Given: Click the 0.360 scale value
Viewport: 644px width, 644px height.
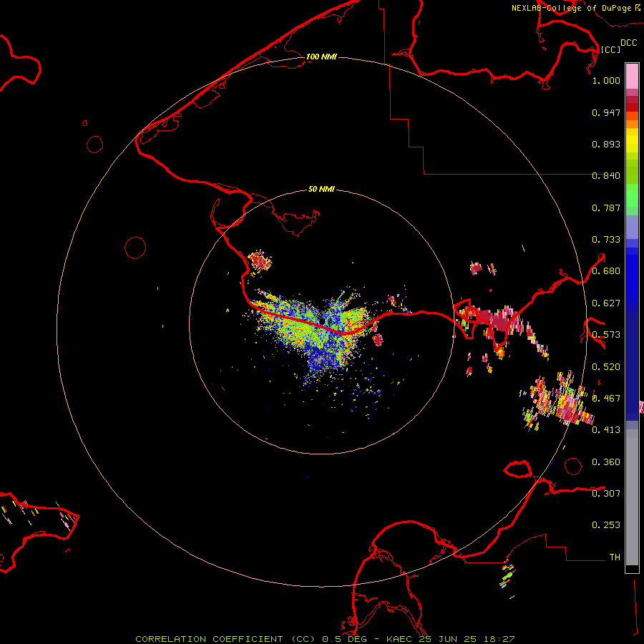Looking at the screenshot, I should coord(606,462).
